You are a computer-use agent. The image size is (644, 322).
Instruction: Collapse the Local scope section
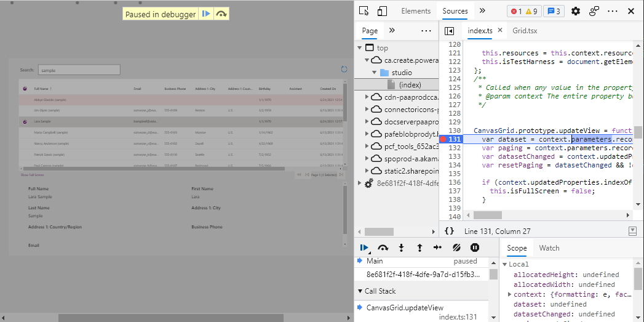coord(505,264)
